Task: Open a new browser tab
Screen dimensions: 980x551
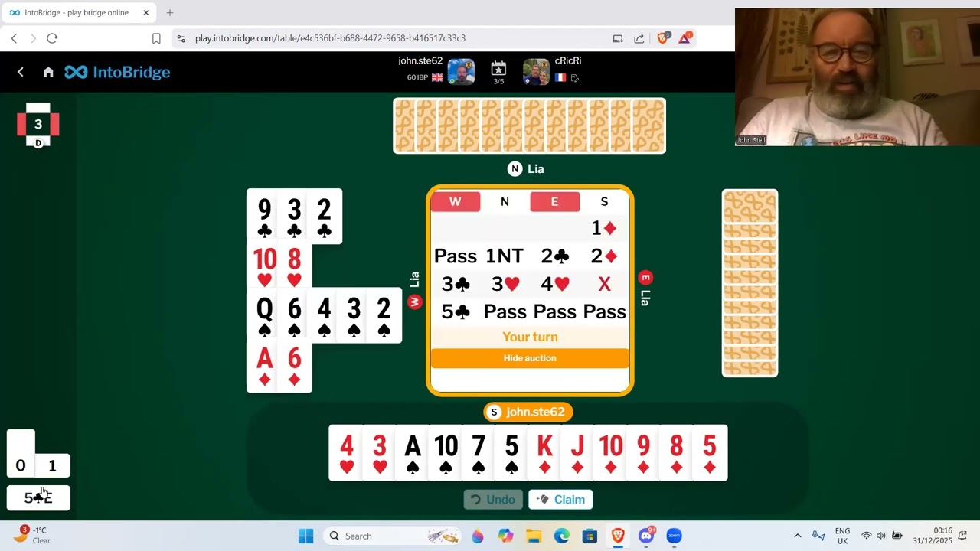Action: pos(170,12)
